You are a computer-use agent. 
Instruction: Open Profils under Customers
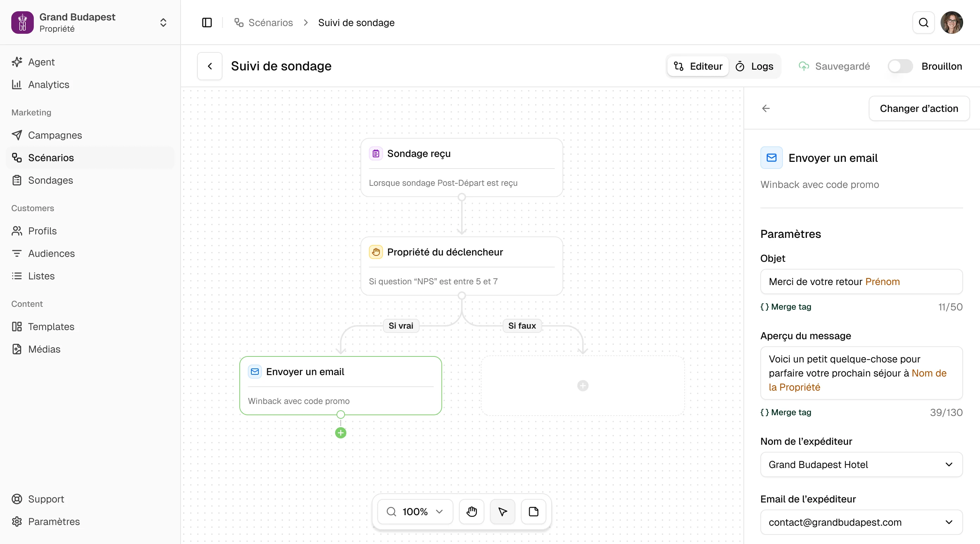click(x=90, y=231)
